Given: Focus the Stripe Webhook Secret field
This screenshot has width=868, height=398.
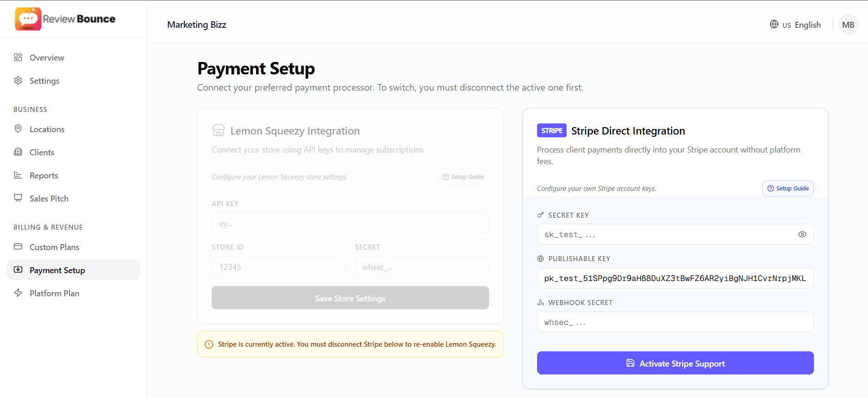Looking at the screenshot, I should (675, 322).
